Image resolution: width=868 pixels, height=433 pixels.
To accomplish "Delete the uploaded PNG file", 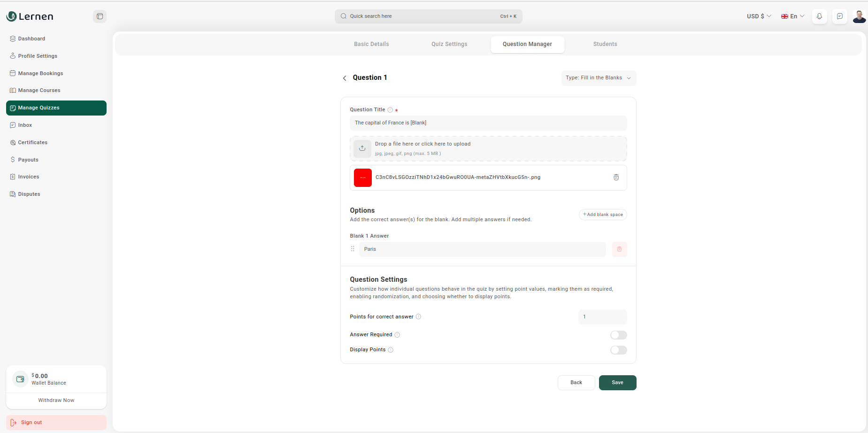I will (616, 178).
